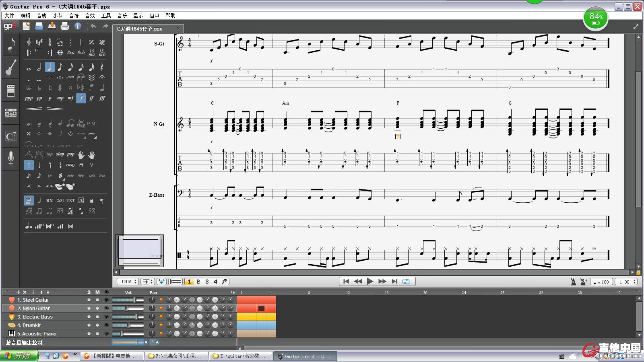This screenshot has height=362, width=644.
Task: Click the print icon in the toolbar
Action: [x=65, y=26]
